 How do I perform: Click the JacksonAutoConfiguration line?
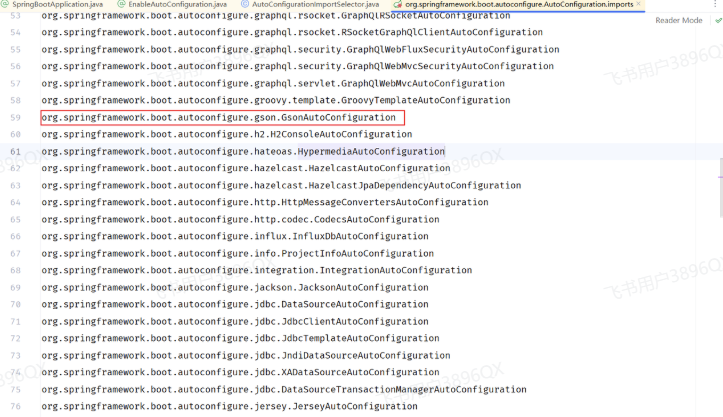point(235,287)
